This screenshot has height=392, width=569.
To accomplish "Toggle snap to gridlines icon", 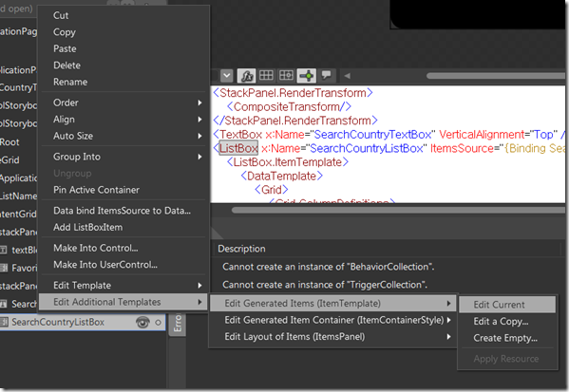I will [x=286, y=75].
